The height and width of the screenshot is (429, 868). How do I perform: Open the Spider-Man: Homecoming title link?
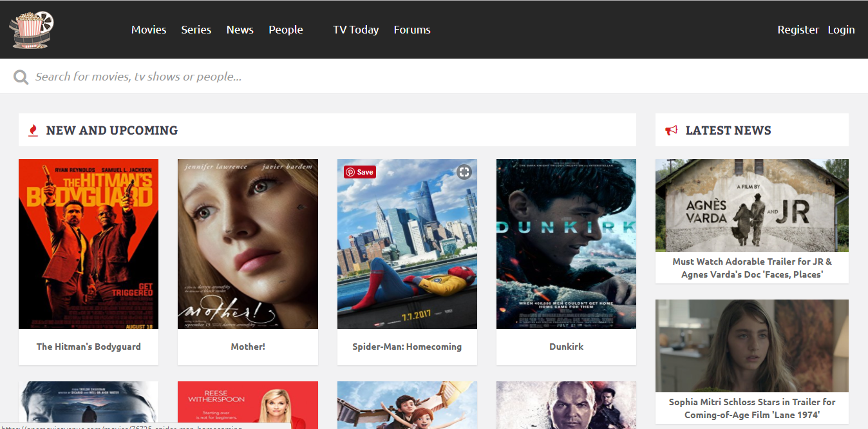pyautogui.click(x=407, y=347)
